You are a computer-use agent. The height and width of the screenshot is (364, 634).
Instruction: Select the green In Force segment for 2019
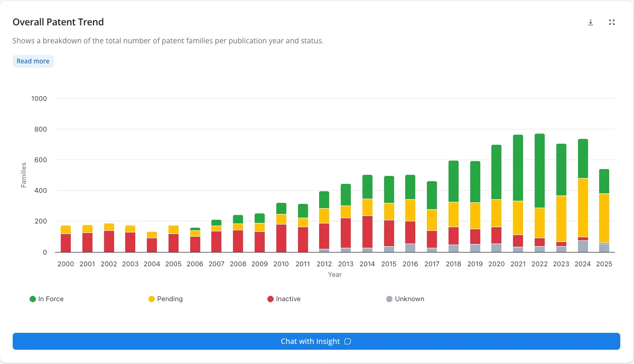475,182
